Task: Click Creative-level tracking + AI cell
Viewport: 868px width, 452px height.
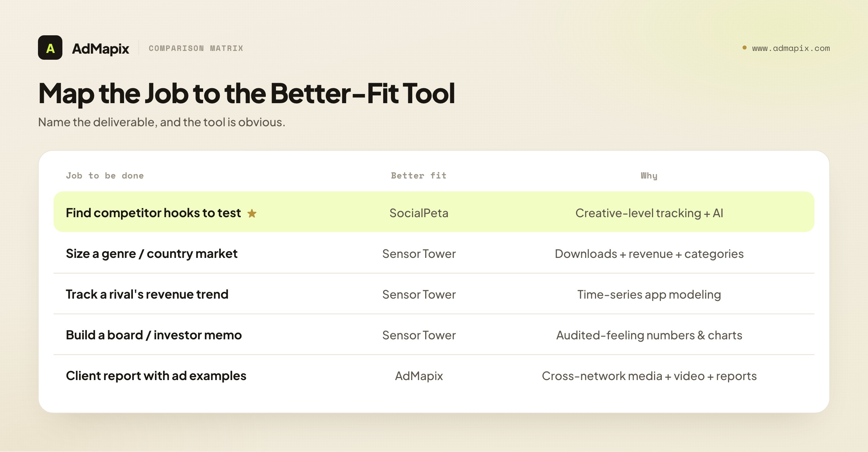Action: click(x=649, y=213)
